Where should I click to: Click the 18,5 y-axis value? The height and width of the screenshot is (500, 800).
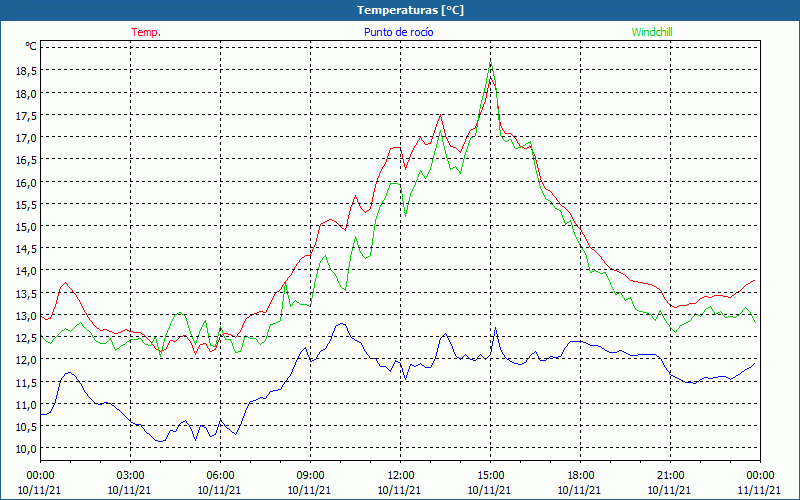point(26,71)
